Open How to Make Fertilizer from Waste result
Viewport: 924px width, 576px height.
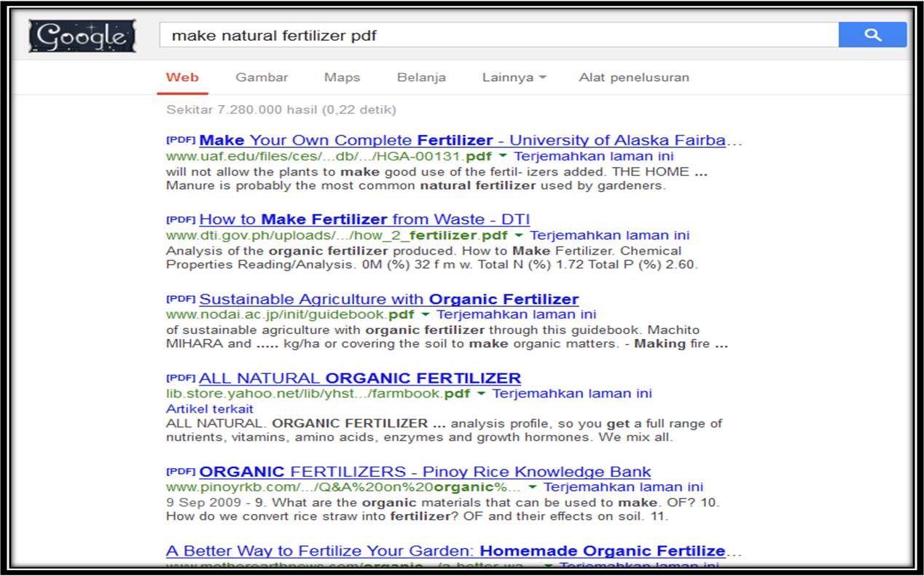click(x=364, y=219)
